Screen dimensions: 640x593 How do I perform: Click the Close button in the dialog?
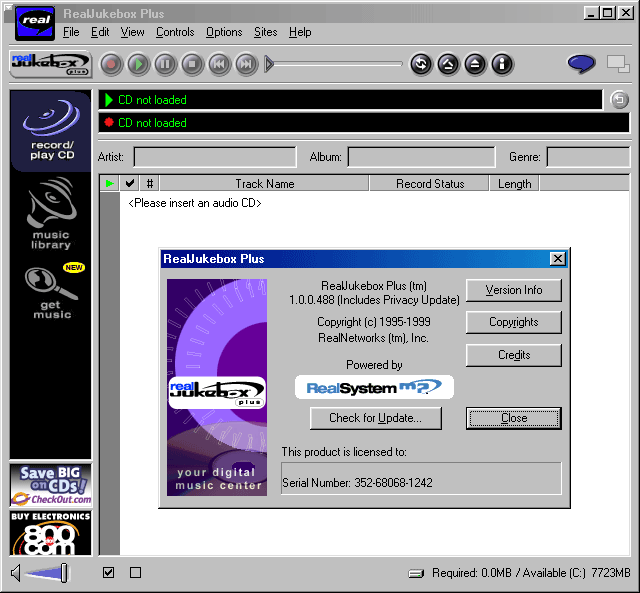[x=513, y=418]
